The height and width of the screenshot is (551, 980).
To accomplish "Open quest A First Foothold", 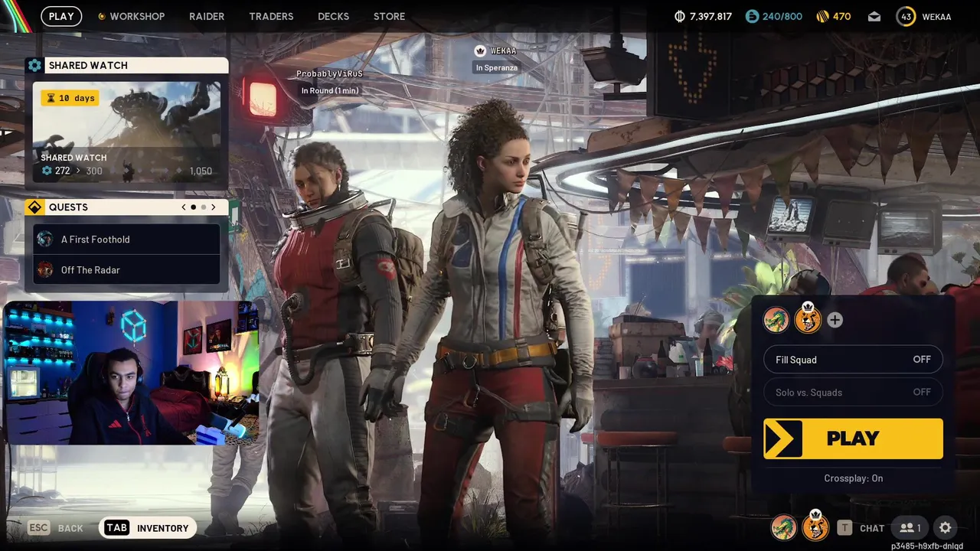I will coord(126,239).
